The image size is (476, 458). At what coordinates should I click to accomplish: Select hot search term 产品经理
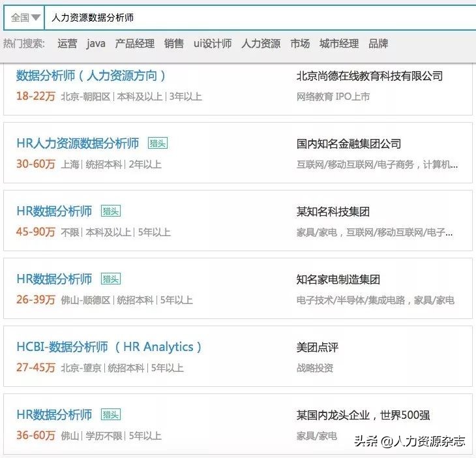coord(134,44)
